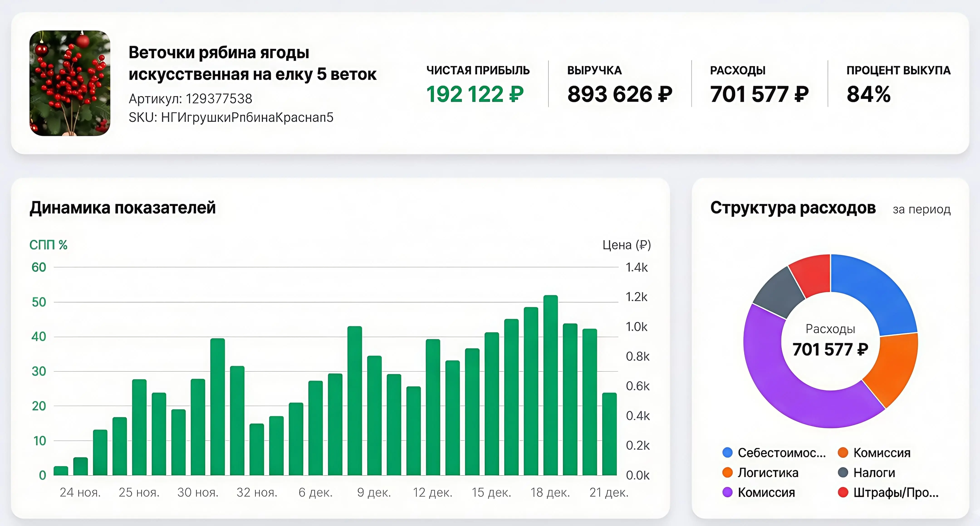Click the orange Логистика legend icon
980x526 pixels.
click(727, 473)
